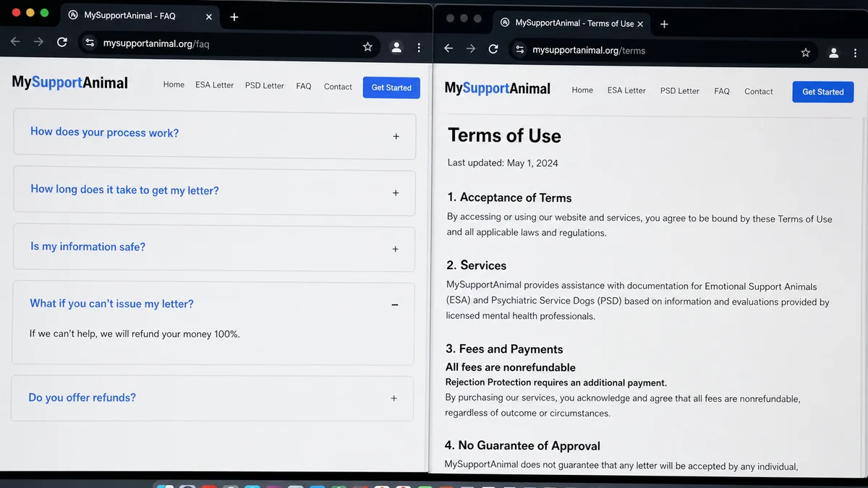Click '4. No Guarantee of Approval' heading

522,446
